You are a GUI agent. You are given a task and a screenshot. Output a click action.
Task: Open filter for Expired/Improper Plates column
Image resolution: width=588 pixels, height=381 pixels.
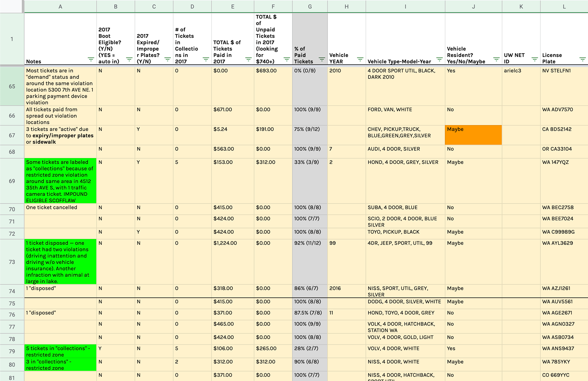click(168, 59)
